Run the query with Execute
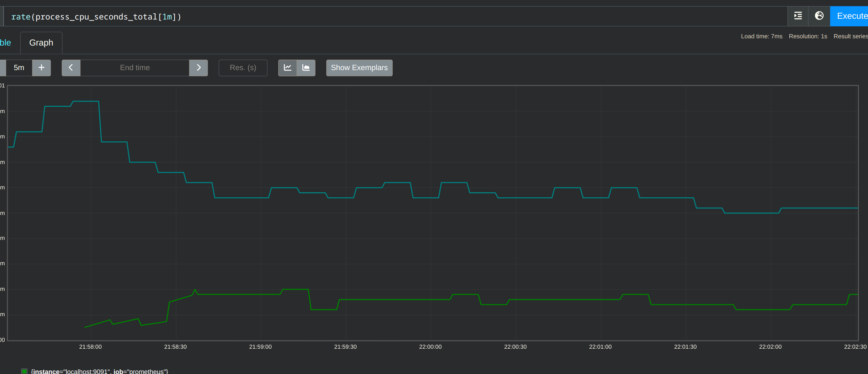Screen dimensions: 868x374 click(850, 16)
